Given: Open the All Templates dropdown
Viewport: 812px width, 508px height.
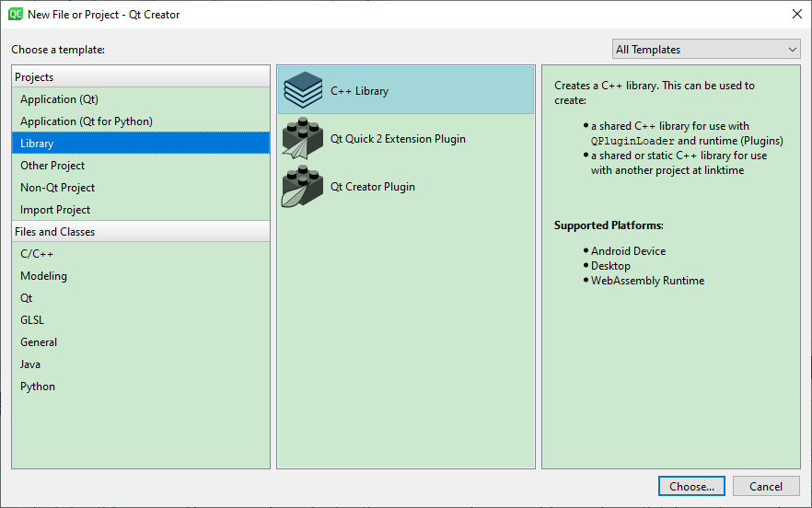Looking at the screenshot, I should 706,49.
